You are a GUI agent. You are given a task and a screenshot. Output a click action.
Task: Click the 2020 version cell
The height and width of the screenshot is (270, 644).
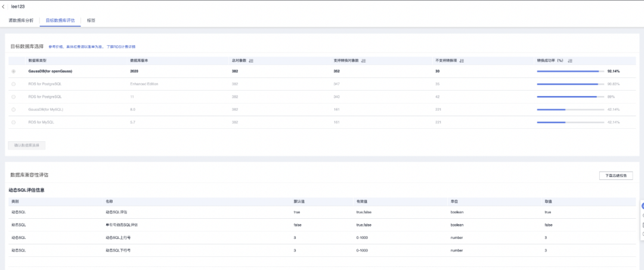click(134, 72)
